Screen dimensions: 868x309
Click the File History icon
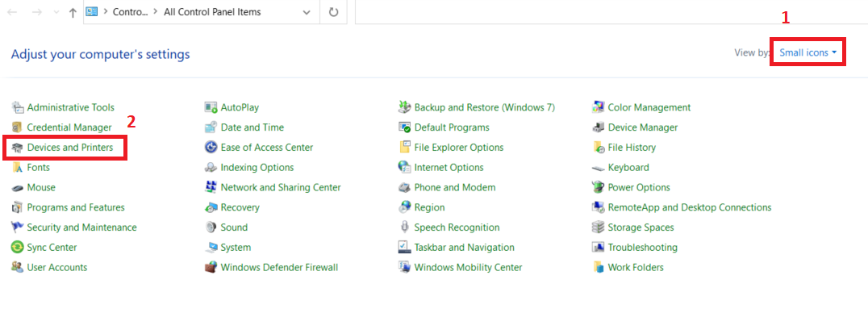pos(599,148)
